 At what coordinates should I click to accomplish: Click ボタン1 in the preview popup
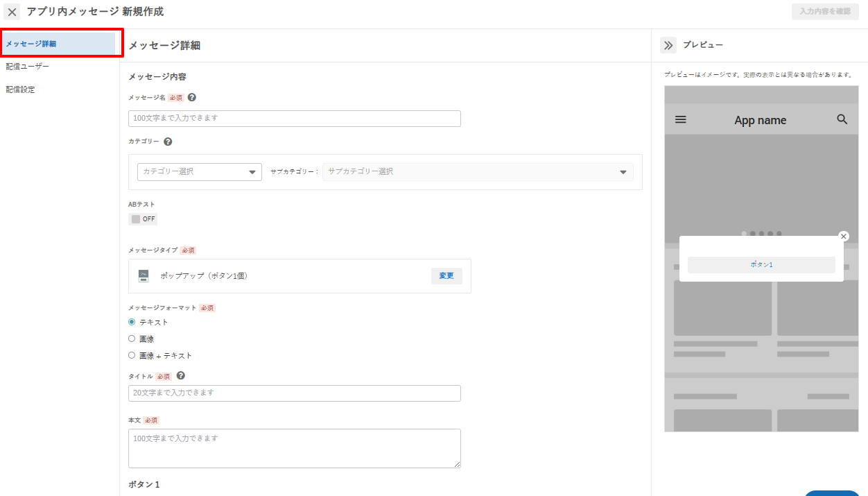point(761,265)
